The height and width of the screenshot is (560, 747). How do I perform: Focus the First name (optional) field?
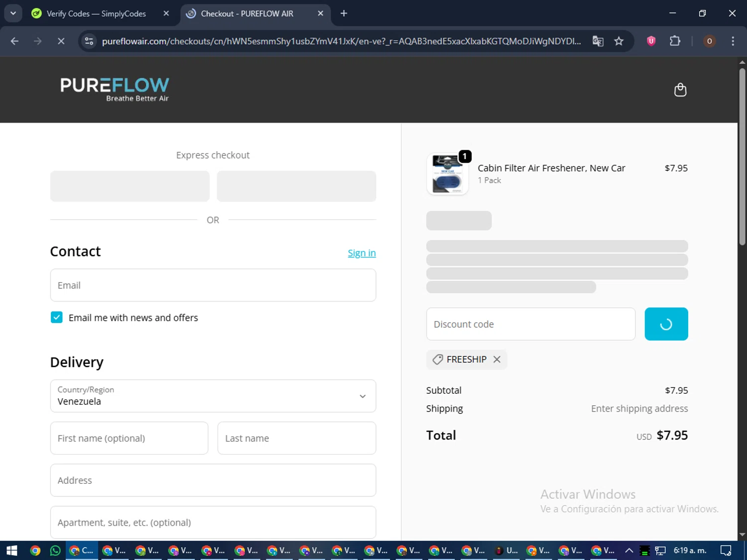coord(129,438)
